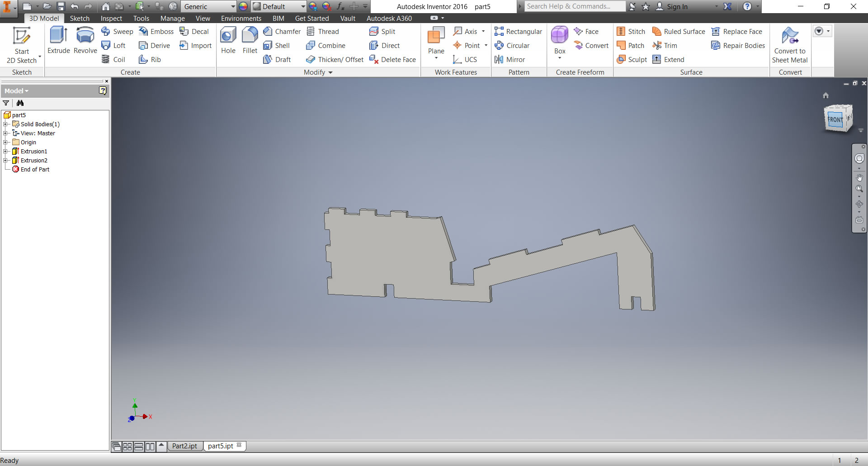
Task: Choose the Sweep tool
Action: tap(117, 31)
